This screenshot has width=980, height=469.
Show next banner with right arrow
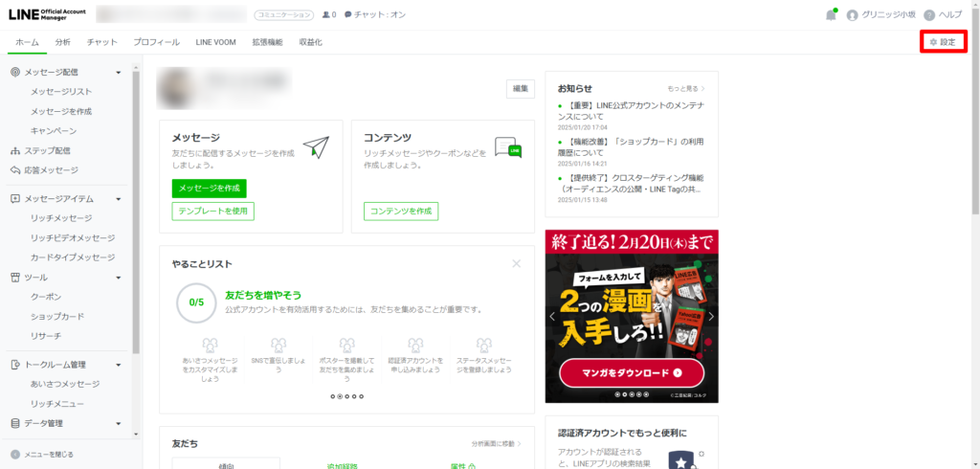pyautogui.click(x=711, y=317)
